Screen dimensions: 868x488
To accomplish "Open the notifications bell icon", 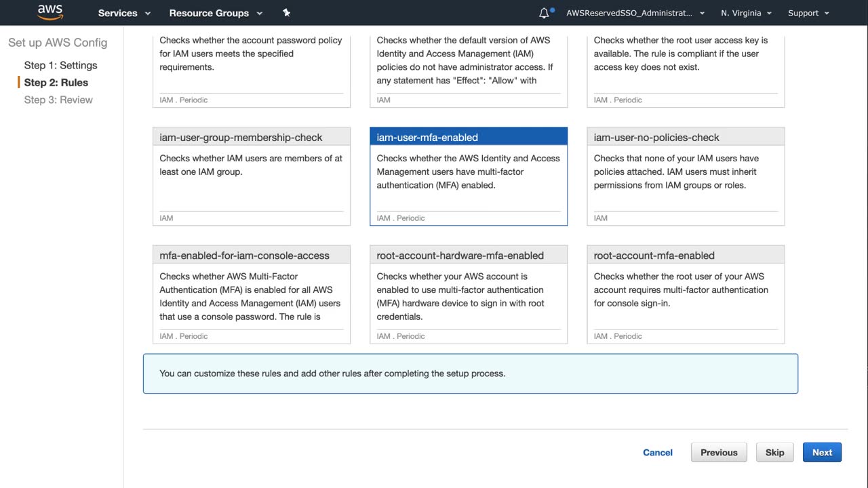I will [x=544, y=13].
